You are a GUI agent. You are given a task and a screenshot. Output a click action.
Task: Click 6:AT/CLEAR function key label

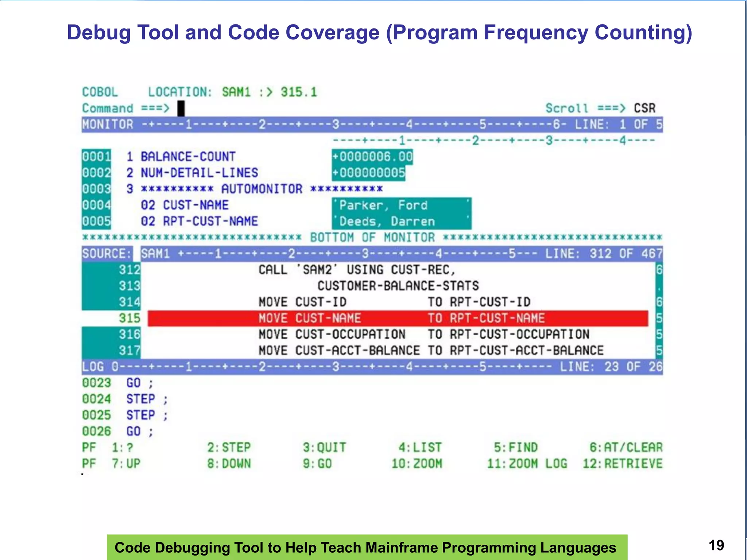pyautogui.click(x=626, y=447)
